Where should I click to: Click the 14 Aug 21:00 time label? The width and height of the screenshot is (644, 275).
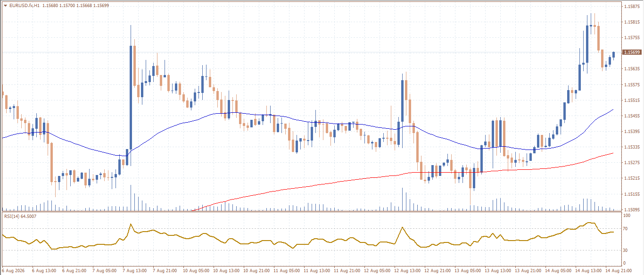[x=619, y=271]
